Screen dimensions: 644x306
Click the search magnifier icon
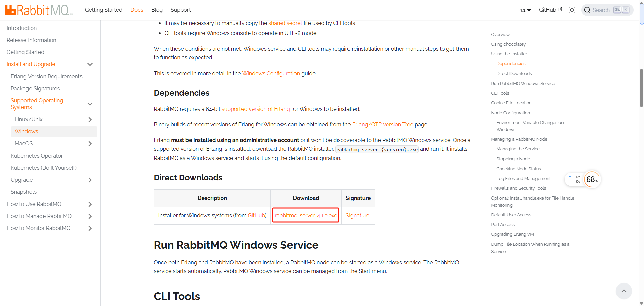coord(588,10)
